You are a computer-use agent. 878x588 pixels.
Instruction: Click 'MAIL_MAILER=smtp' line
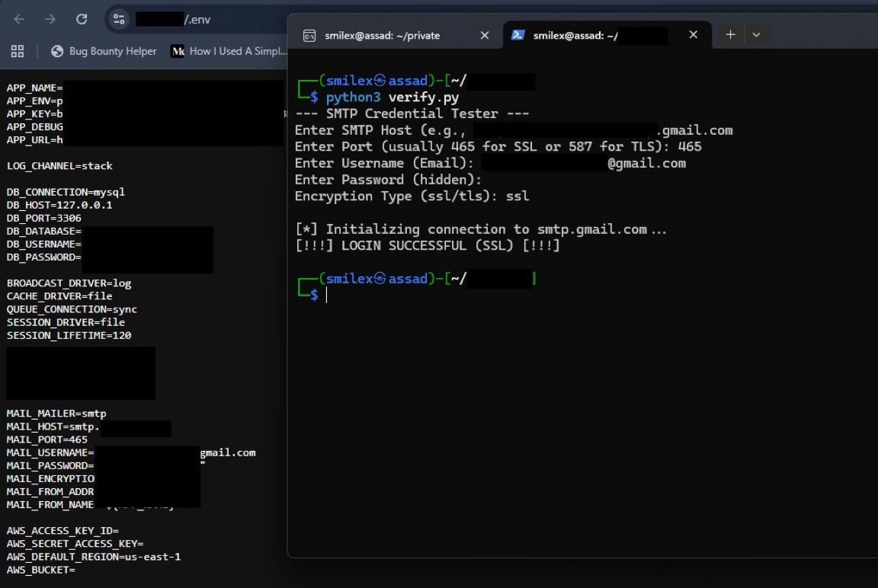[56, 414]
